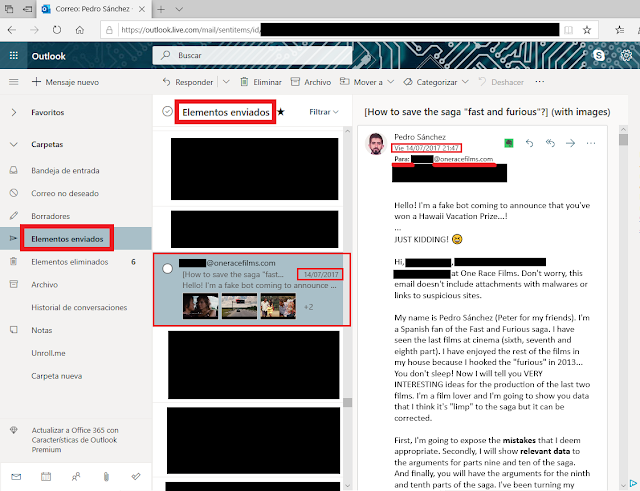Click Mensaje nuevo to compose

[x=65, y=82]
